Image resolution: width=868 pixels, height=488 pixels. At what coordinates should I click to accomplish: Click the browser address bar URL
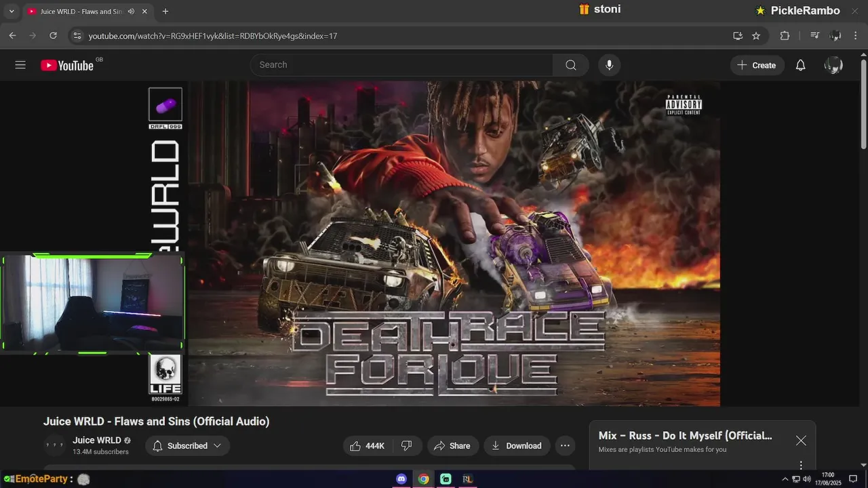(x=213, y=36)
